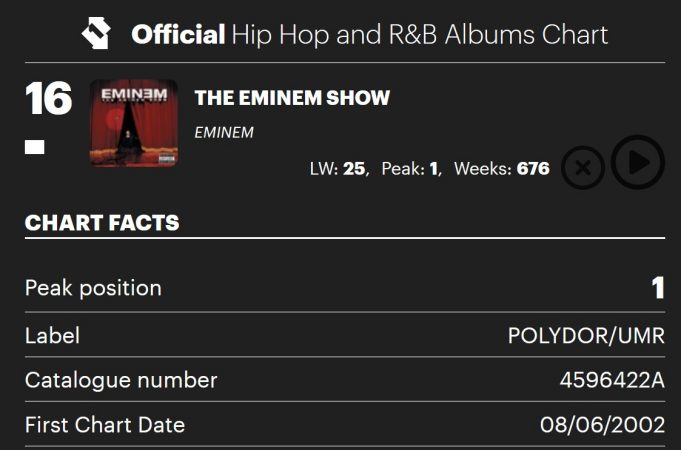Click the Label row heading

click(52, 335)
